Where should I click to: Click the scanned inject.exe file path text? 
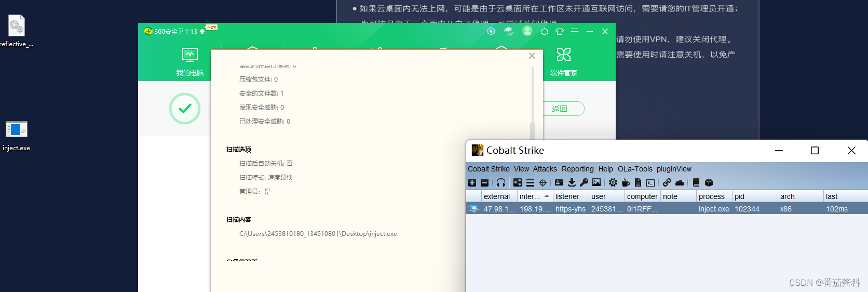click(318, 234)
